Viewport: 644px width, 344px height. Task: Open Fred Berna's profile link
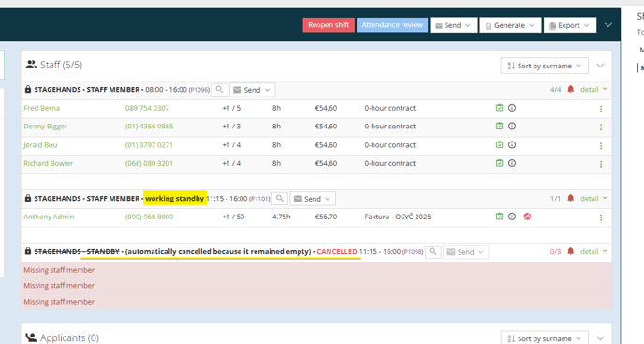(41, 108)
